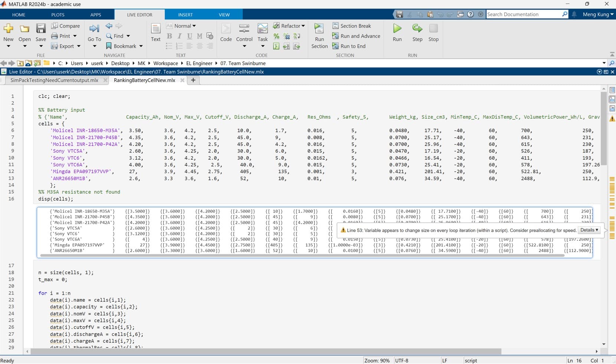
Task: Click the Compare files icon
Action: point(55,26)
